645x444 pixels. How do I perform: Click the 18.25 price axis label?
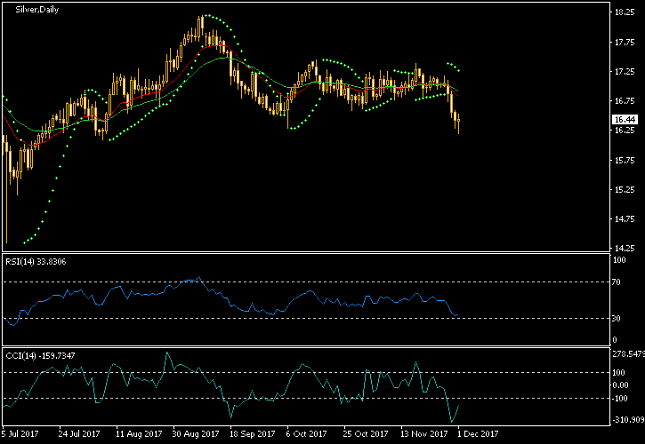click(x=624, y=12)
